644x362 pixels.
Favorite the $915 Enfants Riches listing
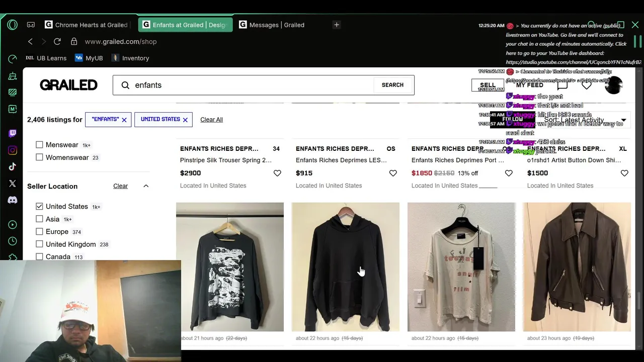click(393, 173)
